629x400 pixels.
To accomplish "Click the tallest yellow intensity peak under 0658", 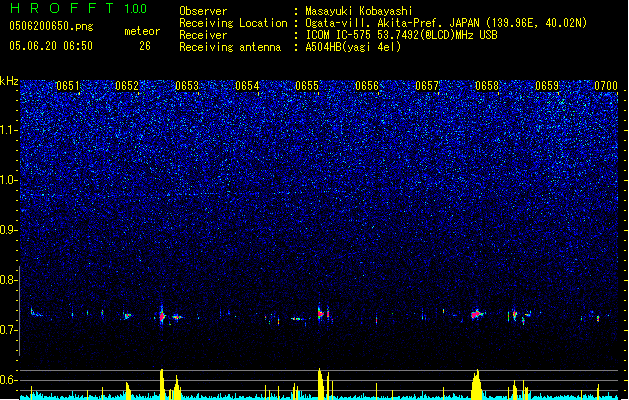I will point(477,384).
